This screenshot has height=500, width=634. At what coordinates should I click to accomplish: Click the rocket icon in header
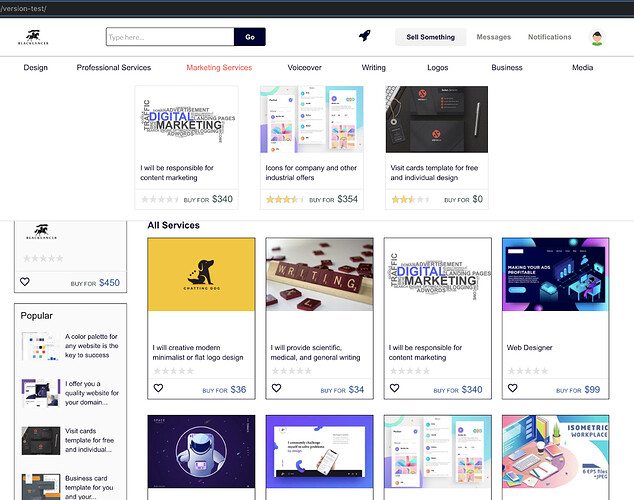tap(365, 36)
